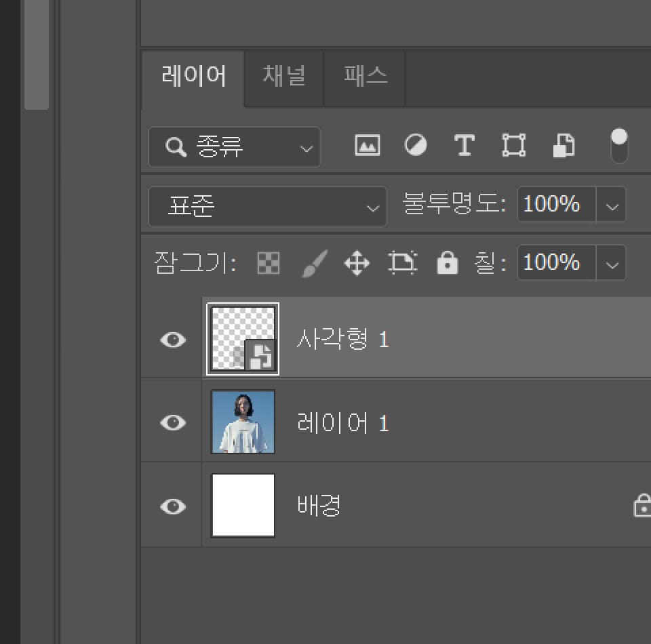Image resolution: width=651 pixels, height=644 pixels.
Task: Click the 잠그기: label
Action: 195,263
